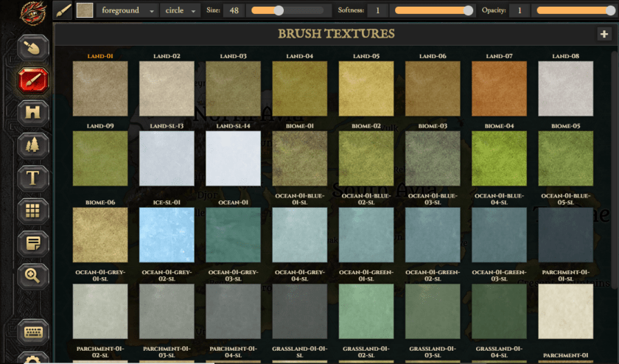
Task: Select the pine tree Object tool
Action: 33,145
